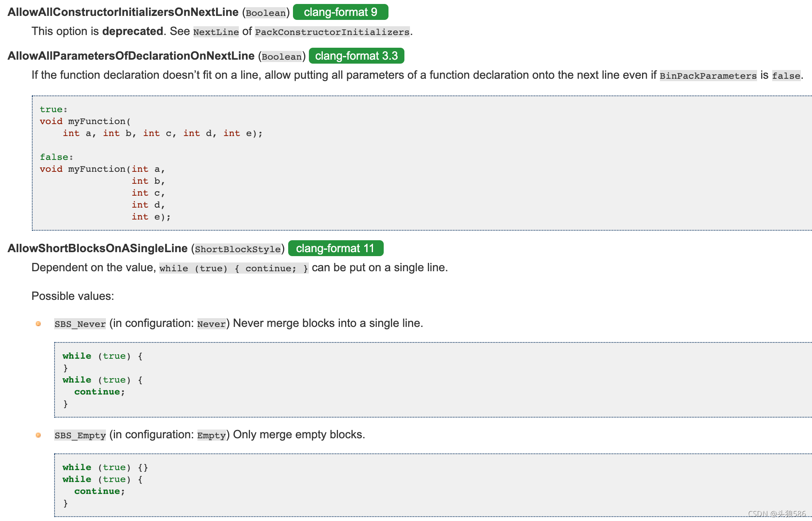Click the AllowAllConstructorInitializersOnNextLine heading
The image size is (812, 521).
pos(123,12)
